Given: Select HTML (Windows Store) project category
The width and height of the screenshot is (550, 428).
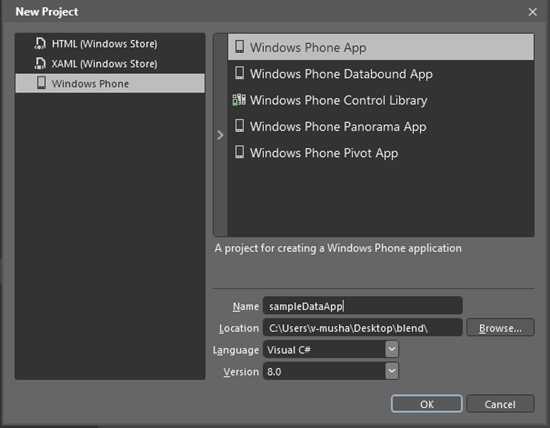Looking at the screenshot, I should point(110,44).
